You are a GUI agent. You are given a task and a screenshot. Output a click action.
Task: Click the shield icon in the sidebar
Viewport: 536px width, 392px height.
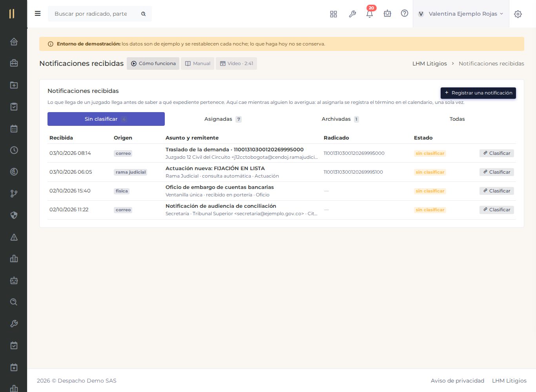coord(14,215)
